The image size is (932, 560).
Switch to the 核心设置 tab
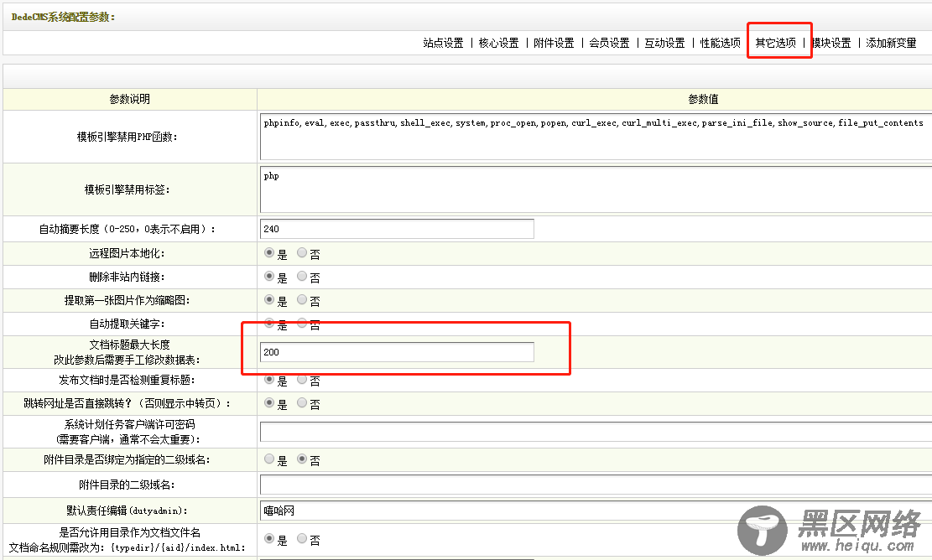tap(498, 43)
